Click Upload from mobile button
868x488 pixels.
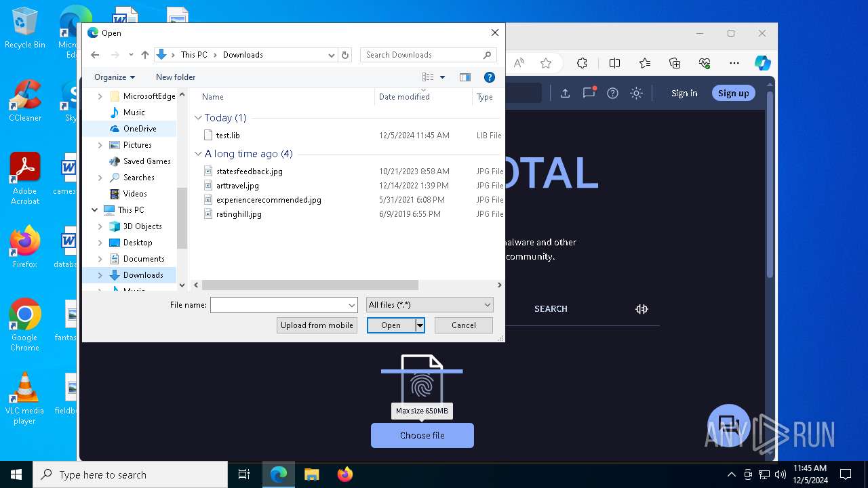pos(317,325)
